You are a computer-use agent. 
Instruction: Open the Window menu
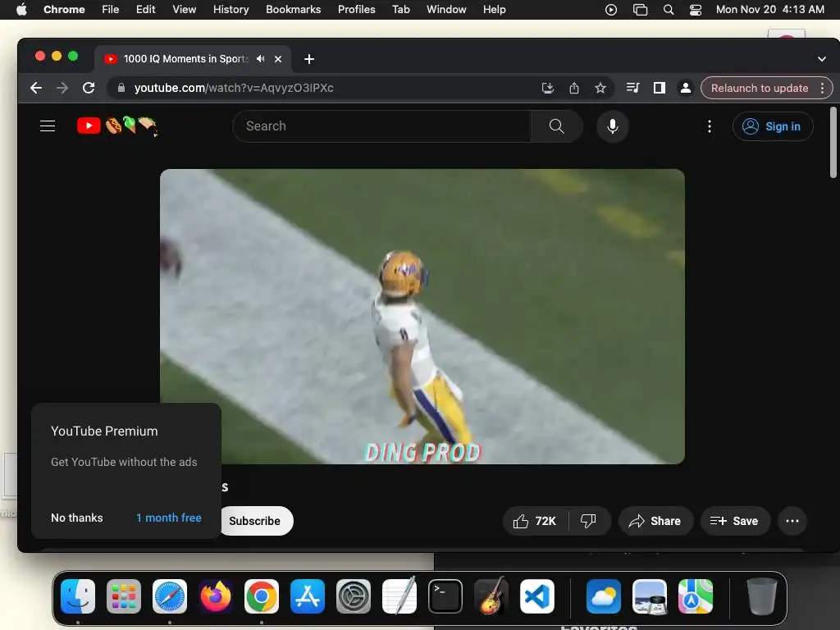coord(446,10)
